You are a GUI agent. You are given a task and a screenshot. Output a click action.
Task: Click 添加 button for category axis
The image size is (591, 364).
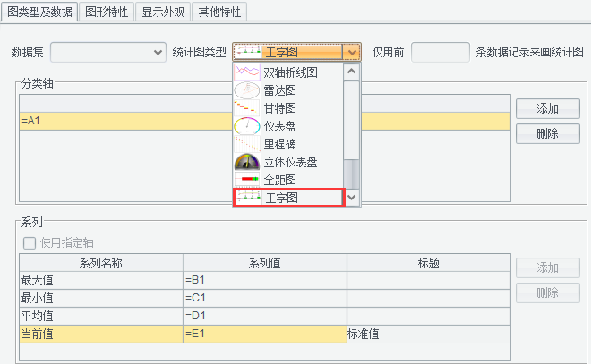[547, 108]
